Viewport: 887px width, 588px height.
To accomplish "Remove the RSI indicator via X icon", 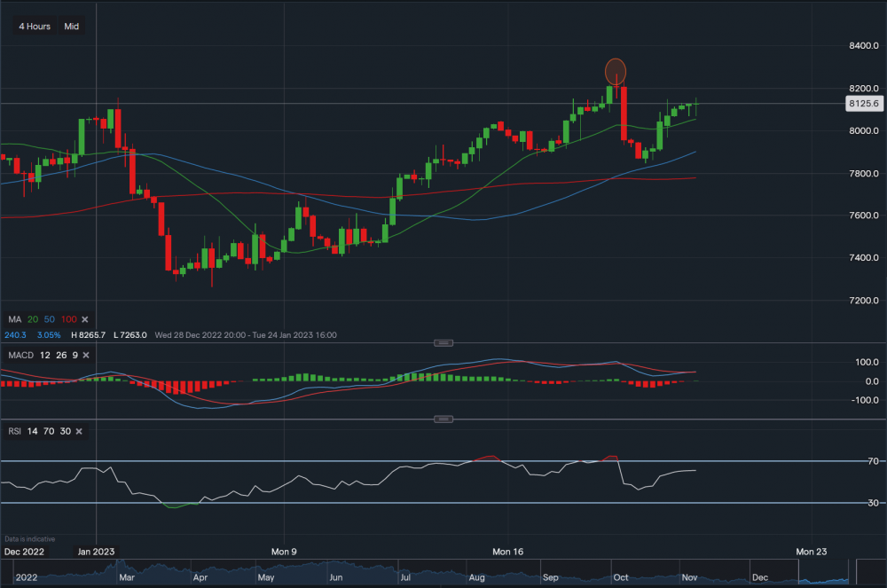I will pyautogui.click(x=79, y=431).
